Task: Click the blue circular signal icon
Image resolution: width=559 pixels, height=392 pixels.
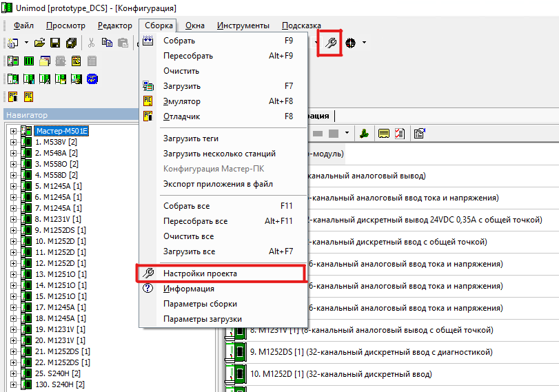Action: pos(92,79)
